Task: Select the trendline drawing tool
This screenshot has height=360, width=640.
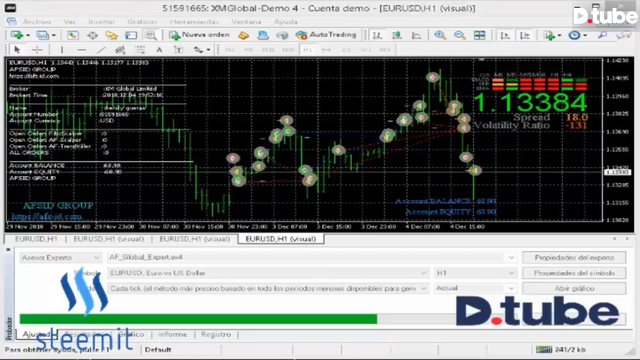Action: click(101, 50)
